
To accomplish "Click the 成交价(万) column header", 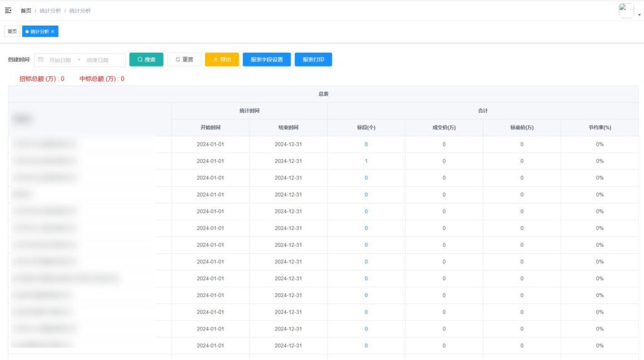I will pos(444,128).
